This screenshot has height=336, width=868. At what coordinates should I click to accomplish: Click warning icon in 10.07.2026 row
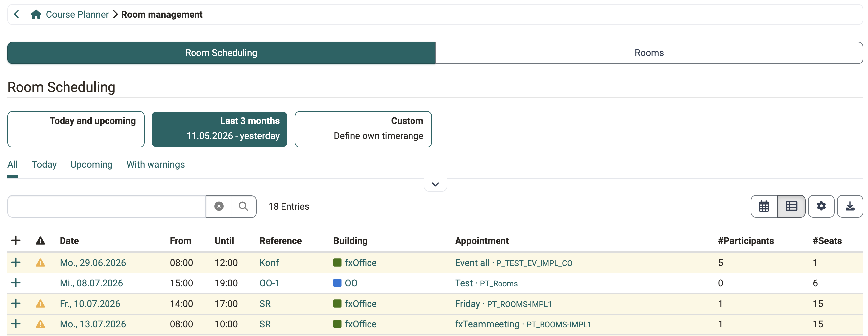40,304
